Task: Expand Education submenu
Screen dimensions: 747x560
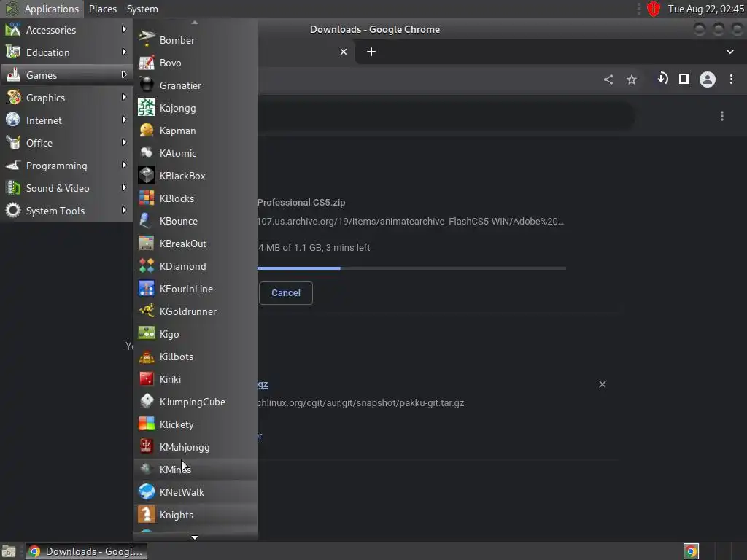Action: coord(66,52)
